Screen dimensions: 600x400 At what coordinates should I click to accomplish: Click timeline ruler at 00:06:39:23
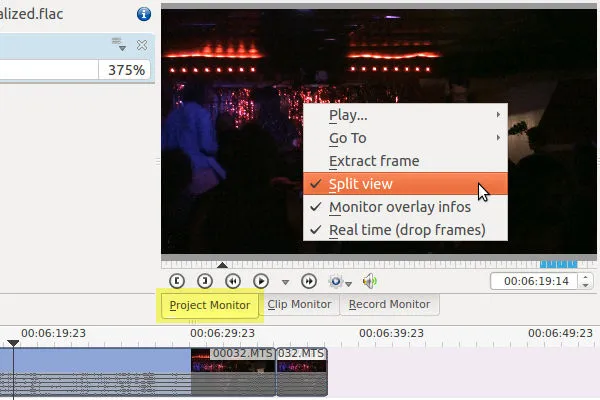(x=391, y=333)
